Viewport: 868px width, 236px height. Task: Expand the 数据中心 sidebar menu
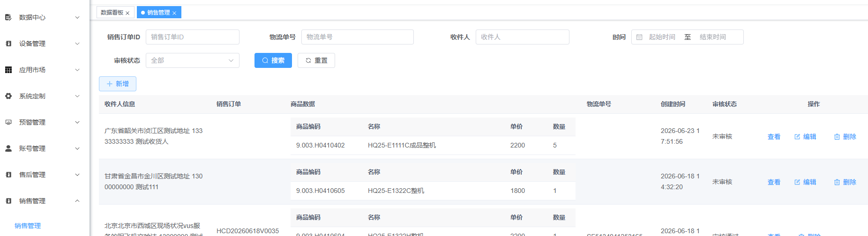click(x=77, y=17)
